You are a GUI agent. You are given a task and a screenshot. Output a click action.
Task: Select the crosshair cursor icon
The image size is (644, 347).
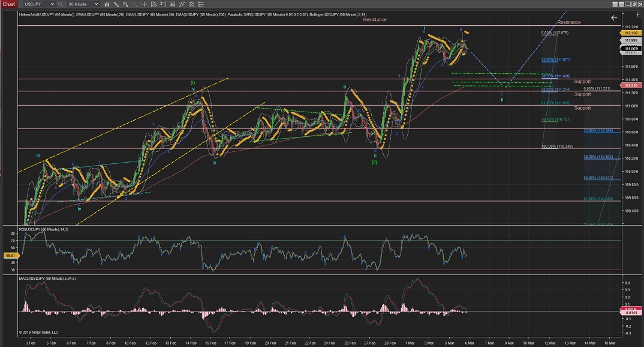144,4
